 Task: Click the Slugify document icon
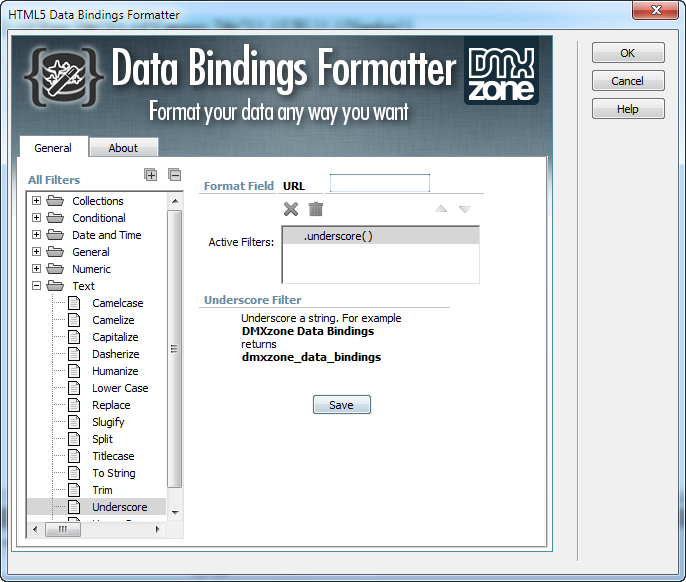click(x=74, y=422)
